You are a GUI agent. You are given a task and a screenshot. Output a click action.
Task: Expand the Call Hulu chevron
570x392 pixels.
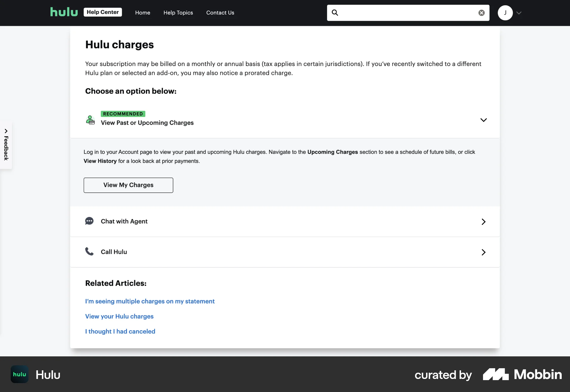click(x=483, y=252)
